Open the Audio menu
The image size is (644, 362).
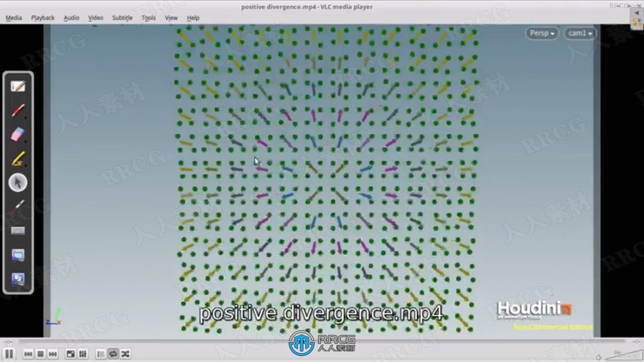71,18
